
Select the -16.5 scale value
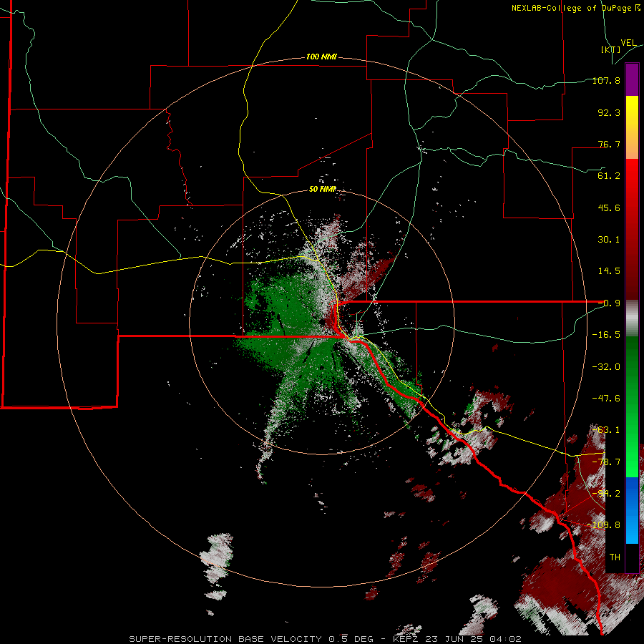pyautogui.click(x=606, y=335)
